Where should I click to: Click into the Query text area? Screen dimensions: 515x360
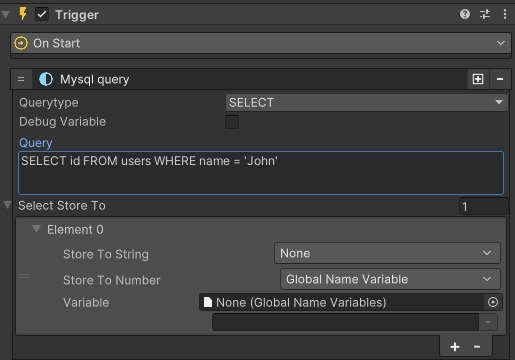click(x=261, y=173)
